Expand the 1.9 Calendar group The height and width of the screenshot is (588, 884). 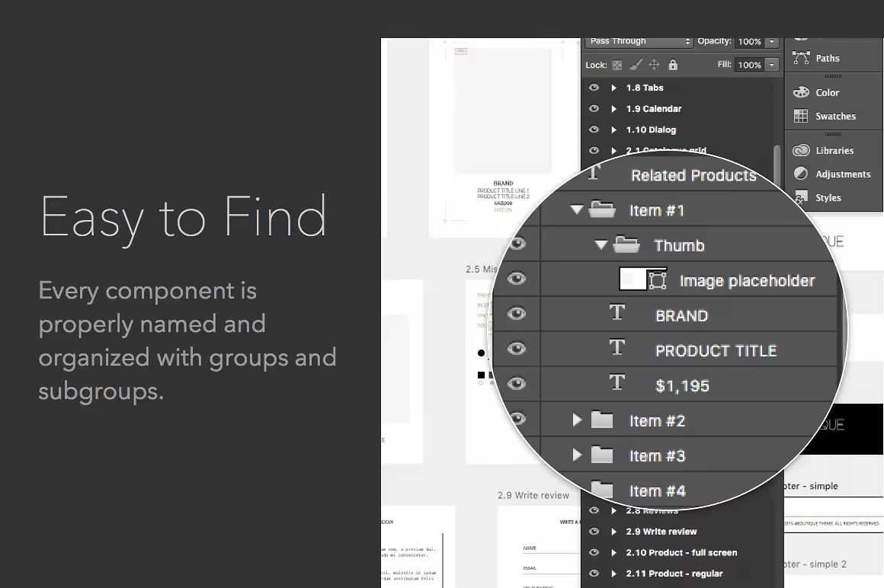[x=614, y=109]
